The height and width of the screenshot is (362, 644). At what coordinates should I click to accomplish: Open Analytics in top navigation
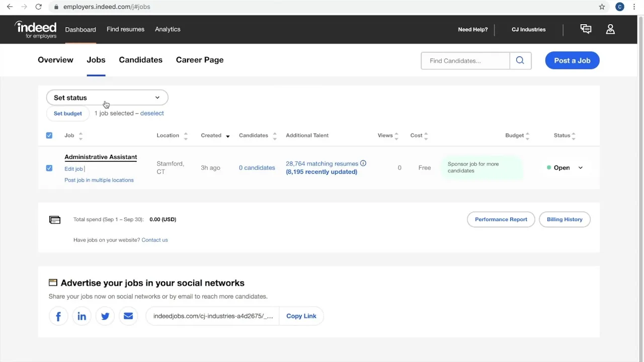click(x=168, y=29)
